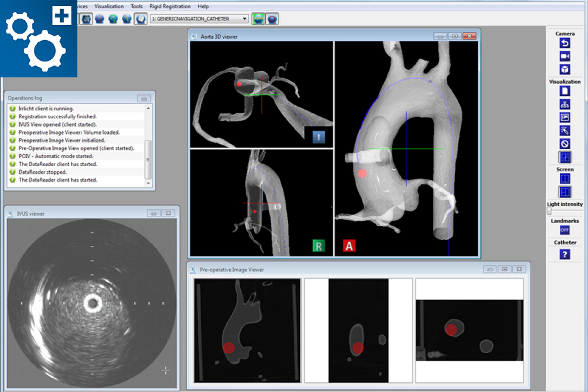Open the image preview icon in Visualization panel
This screenshot has height=392, width=588.
(x=565, y=118)
